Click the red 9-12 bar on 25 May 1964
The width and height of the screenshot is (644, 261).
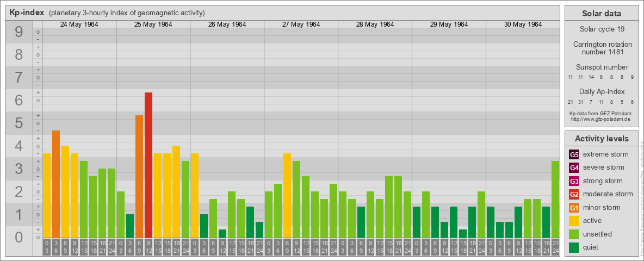pyautogui.click(x=148, y=165)
